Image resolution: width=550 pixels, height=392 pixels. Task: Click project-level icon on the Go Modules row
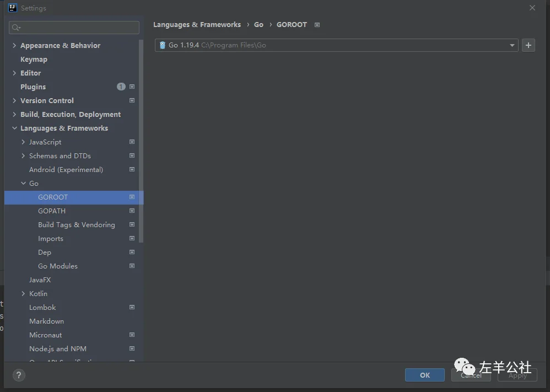[x=132, y=266]
